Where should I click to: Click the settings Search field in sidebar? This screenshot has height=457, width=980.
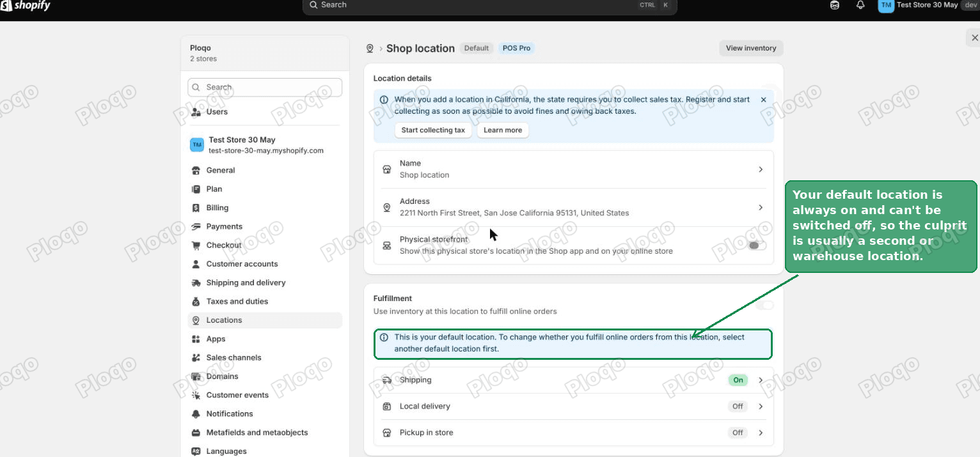pyautogui.click(x=265, y=88)
